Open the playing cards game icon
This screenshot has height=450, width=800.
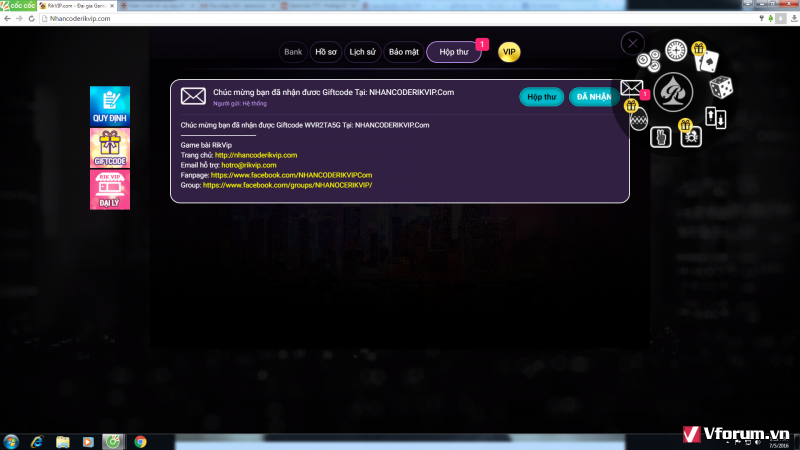(x=708, y=62)
